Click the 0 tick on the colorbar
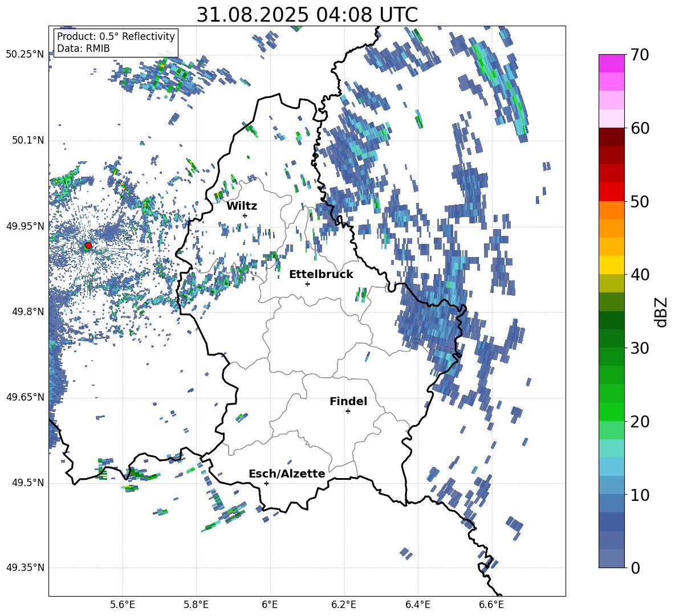 635,568
